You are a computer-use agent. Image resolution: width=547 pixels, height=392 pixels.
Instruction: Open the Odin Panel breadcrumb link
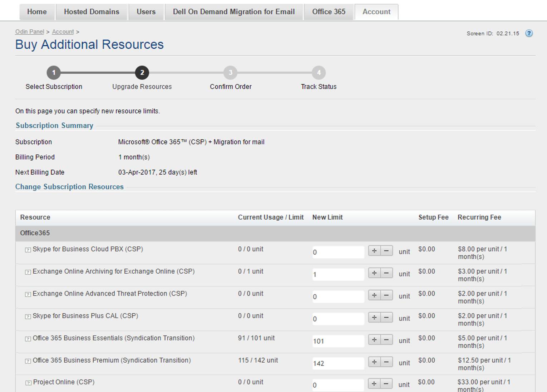click(29, 31)
